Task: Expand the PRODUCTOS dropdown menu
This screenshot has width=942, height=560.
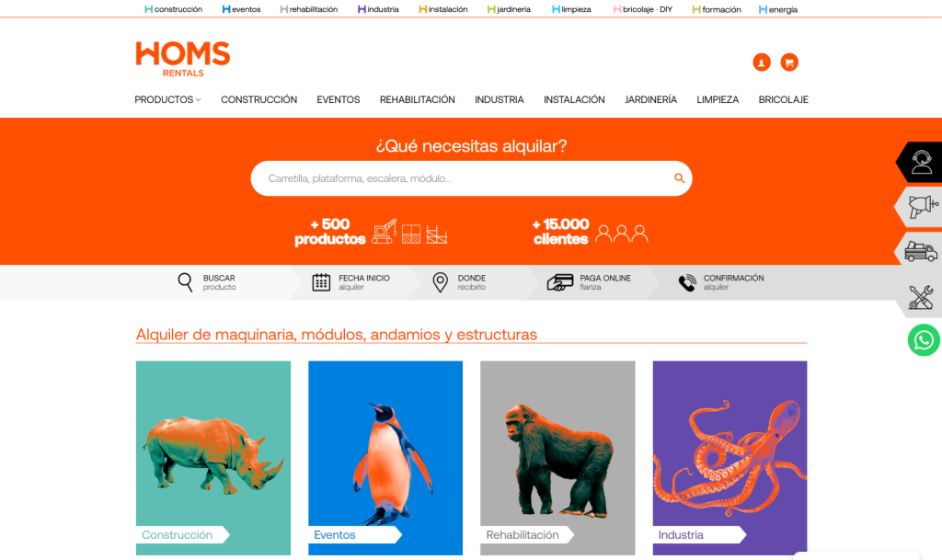Action: tap(167, 99)
